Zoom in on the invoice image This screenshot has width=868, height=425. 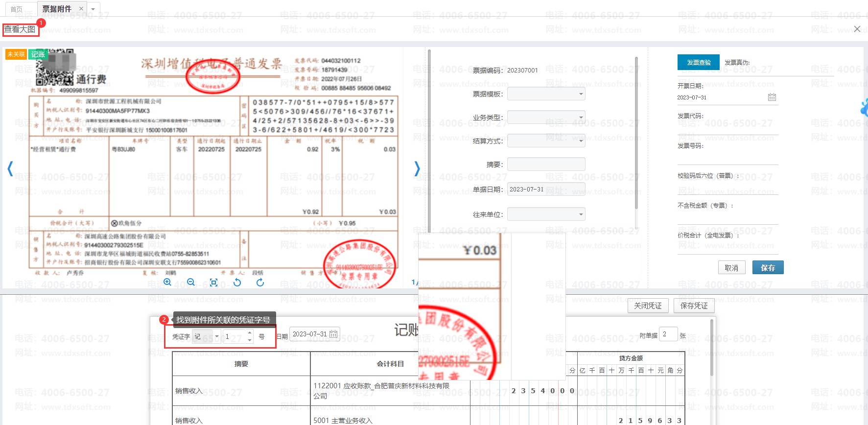click(167, 282)
